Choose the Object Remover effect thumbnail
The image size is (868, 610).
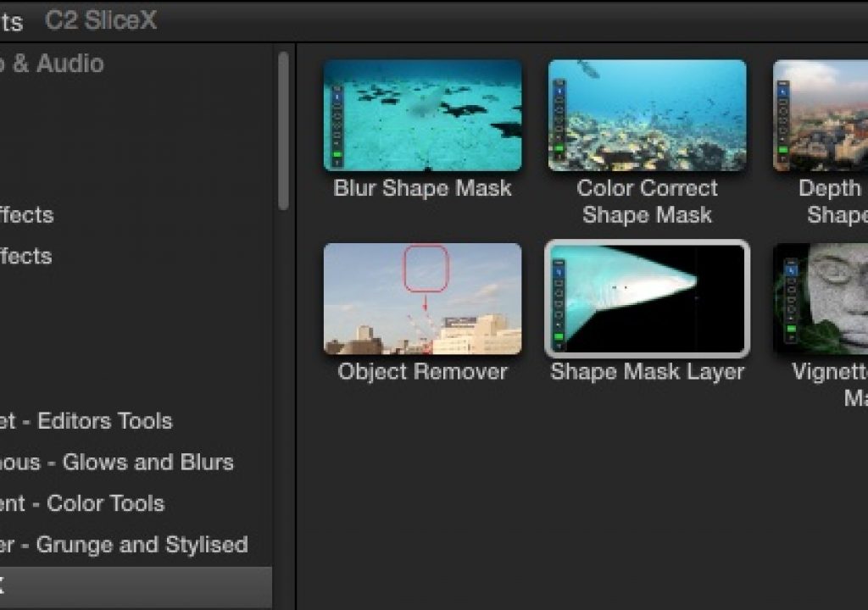coord(422,299)
